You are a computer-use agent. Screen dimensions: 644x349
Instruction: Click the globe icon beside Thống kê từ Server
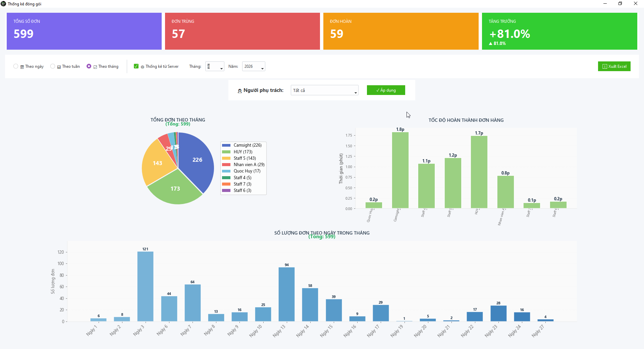pyautogui.click(x=143, y=67)
